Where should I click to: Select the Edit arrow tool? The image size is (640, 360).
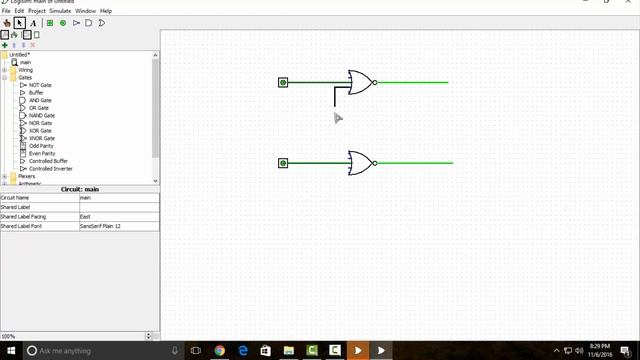pyautogui.click(x=20, y=23)
